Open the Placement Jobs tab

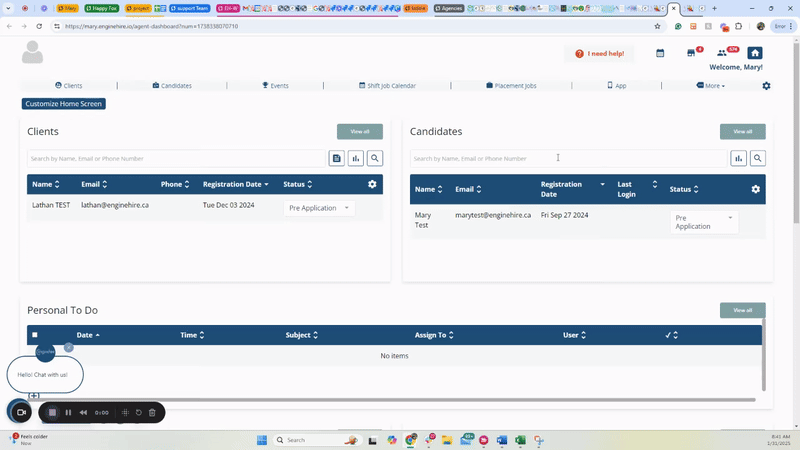[511, 86]
